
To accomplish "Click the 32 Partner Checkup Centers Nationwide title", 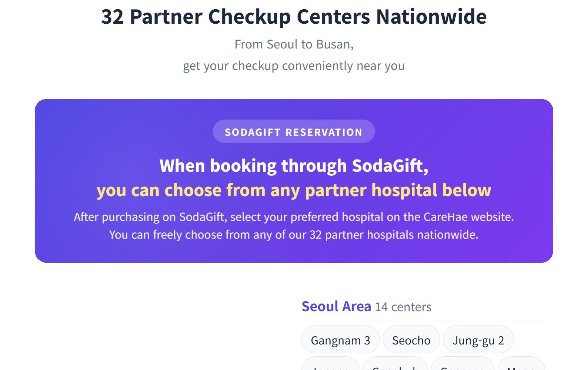I will (294, 17).
